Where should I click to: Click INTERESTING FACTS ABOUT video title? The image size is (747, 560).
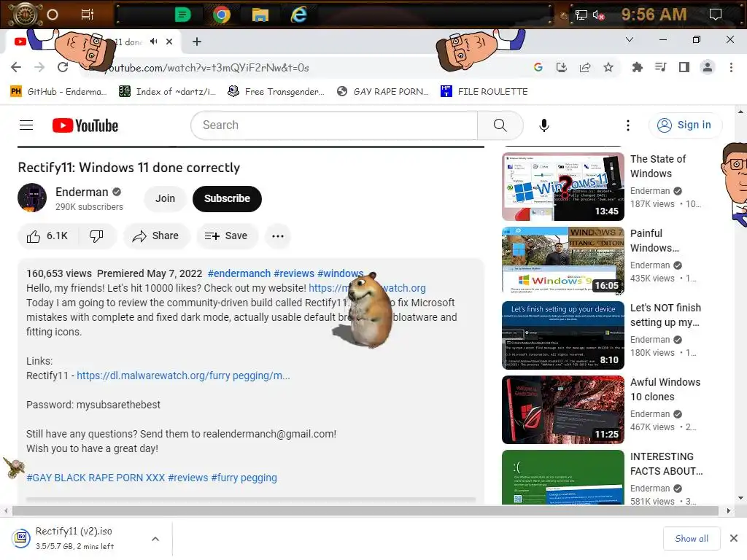coord(666,464)
